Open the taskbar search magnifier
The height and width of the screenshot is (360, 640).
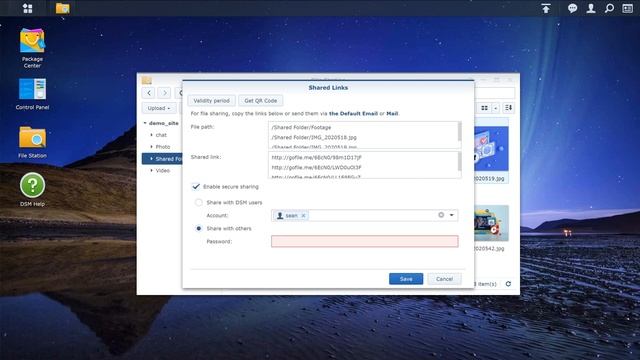[x=609, y=8]
